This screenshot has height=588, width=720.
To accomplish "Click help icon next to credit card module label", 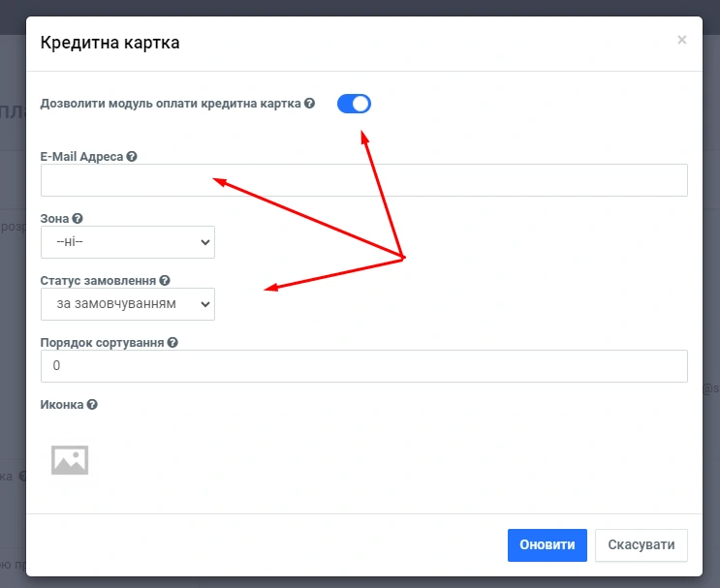I will 310,104.
